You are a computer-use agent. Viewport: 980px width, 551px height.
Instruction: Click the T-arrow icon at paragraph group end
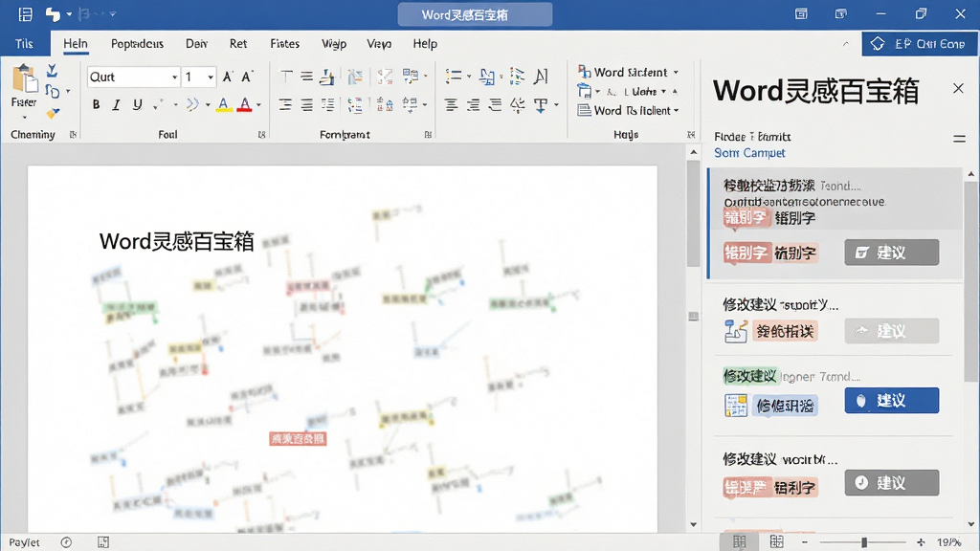click(542, 105)
